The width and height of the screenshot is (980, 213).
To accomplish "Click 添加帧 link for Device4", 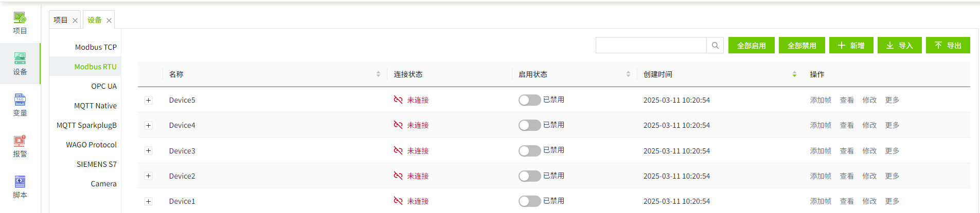I will point(821,125).
